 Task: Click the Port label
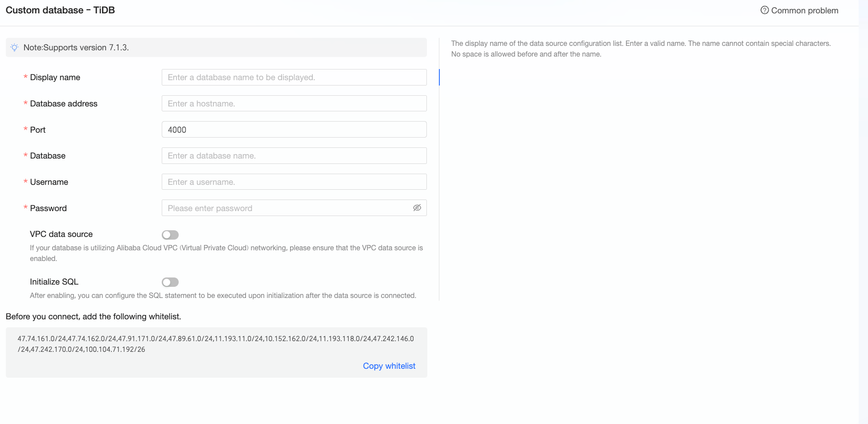38,130
